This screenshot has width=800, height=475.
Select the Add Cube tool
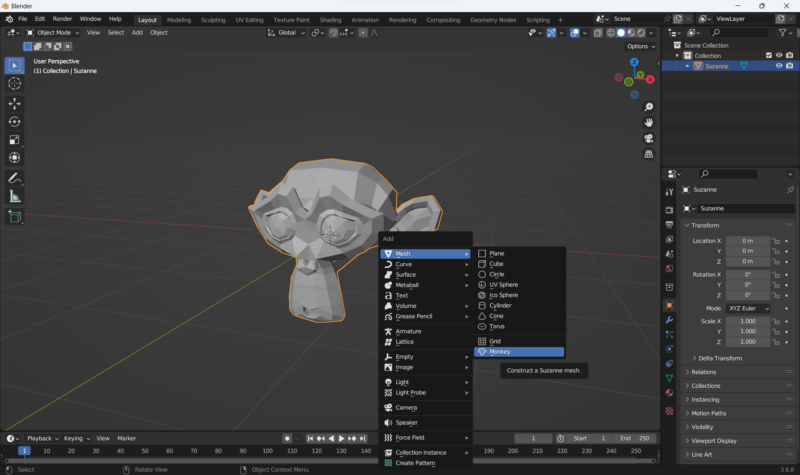(14, 217)
